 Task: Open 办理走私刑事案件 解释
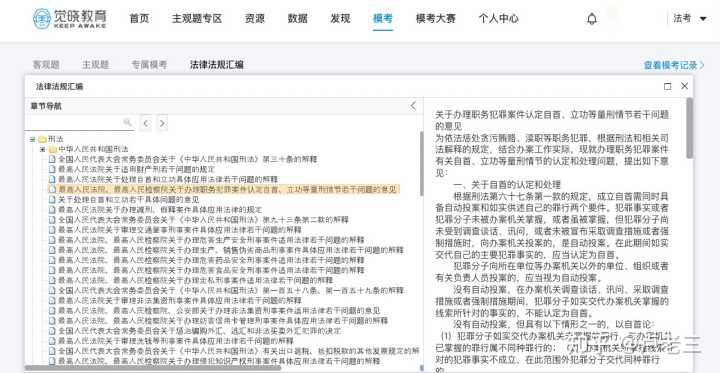[196, 280]
